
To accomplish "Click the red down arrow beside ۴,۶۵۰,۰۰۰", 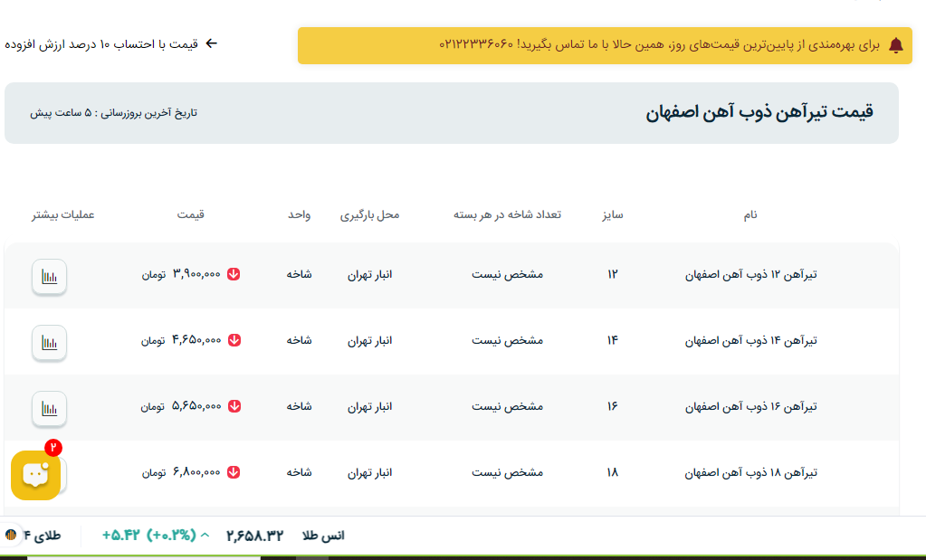I will pos(234,340).
